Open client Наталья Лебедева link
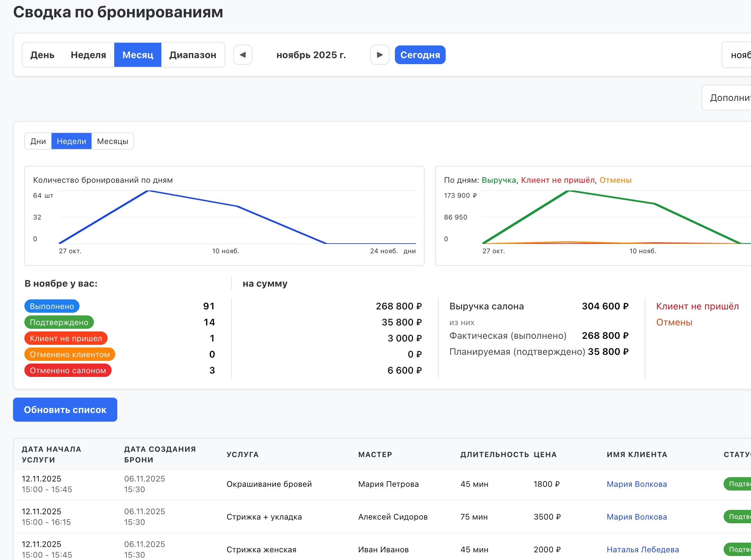The height and width of the screenshot is (560, 751). [642, 550]
